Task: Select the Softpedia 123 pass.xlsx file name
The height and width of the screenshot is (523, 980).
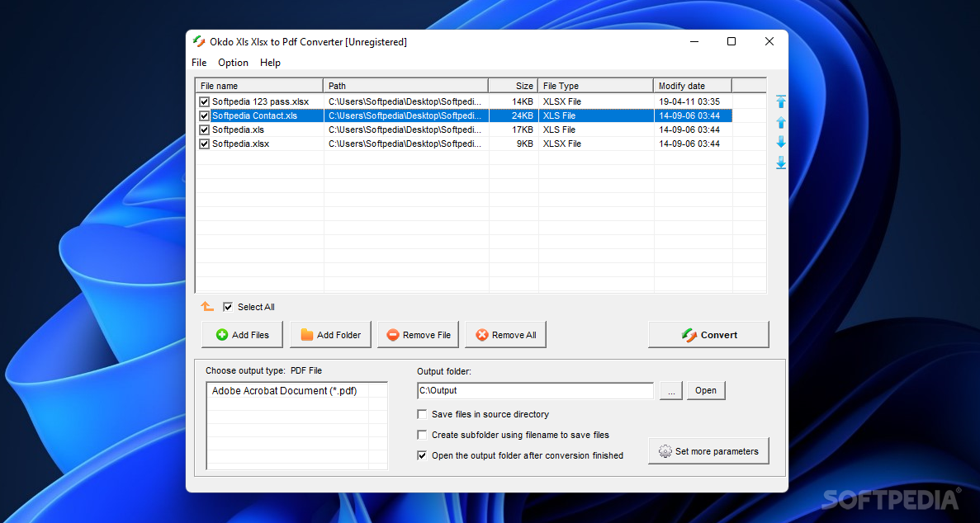Action: point(260,101)
